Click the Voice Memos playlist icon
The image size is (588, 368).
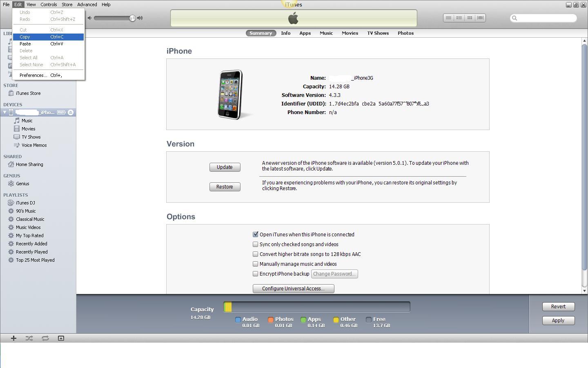(x=17, y=145)
